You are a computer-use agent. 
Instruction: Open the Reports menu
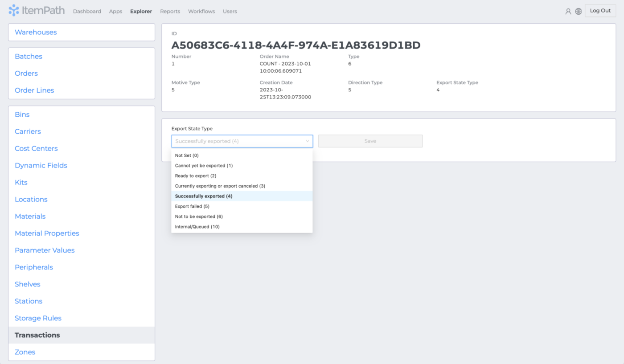click(x=170, y=11)
